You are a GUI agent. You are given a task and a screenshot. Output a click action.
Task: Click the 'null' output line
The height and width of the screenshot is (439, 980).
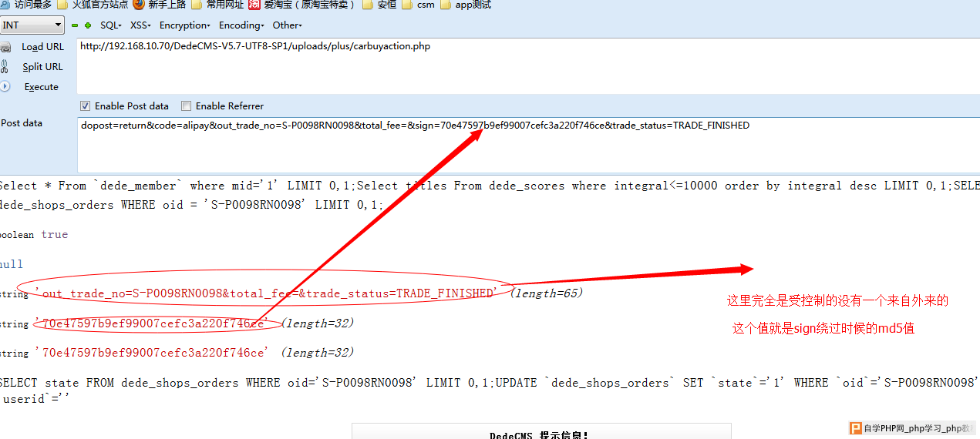coord(12,264)
